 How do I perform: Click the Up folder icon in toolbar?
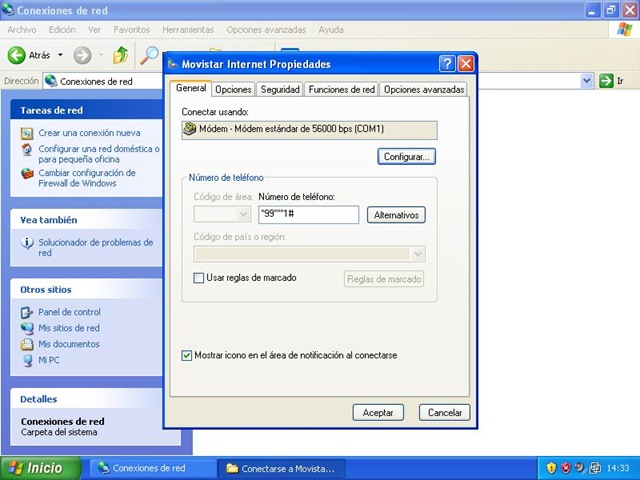coord(120,55)
